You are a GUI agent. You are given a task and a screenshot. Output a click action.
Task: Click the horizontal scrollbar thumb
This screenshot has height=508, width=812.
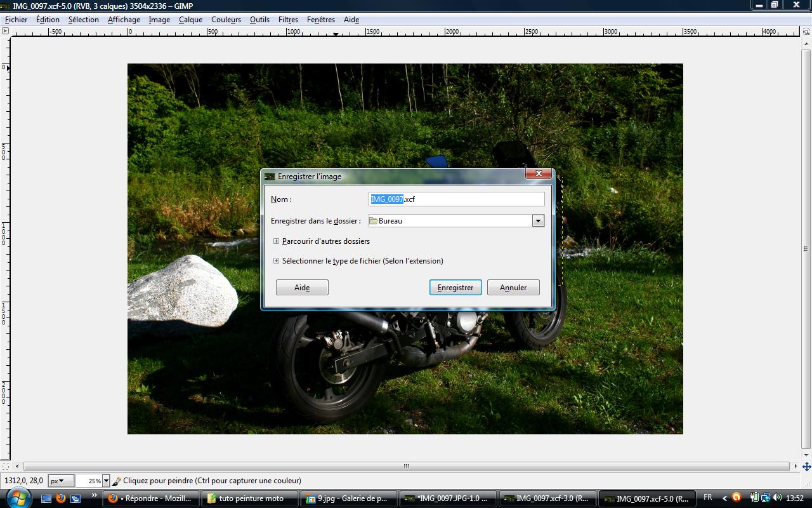coord(406,466)
